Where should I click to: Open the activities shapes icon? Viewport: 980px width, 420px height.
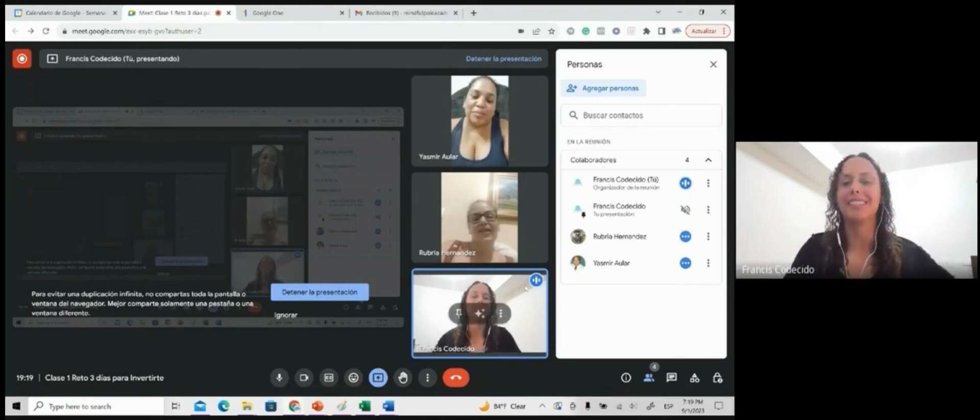point(694,378)
